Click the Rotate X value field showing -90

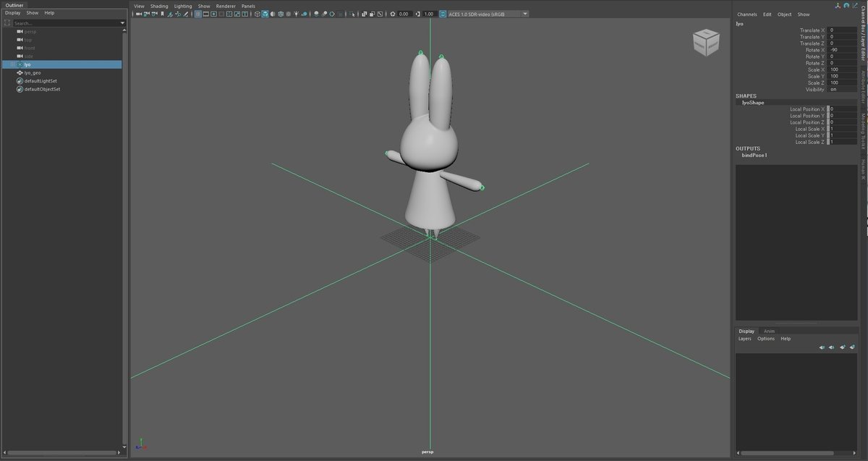842,50
